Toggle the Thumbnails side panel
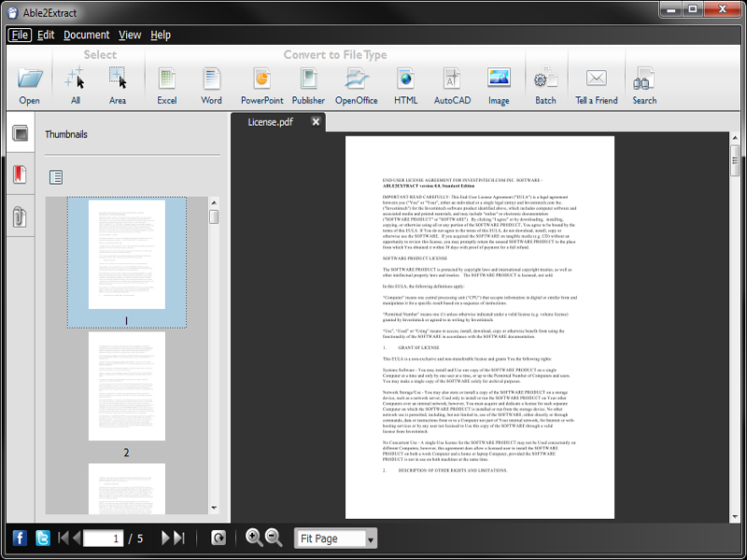 [x=20, y=133]
